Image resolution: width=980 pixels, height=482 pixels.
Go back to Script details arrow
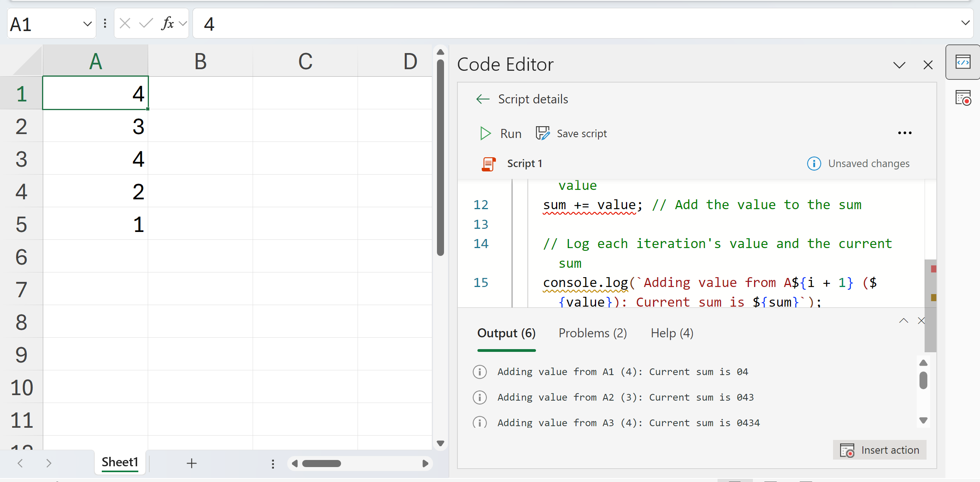pyautogui.click(x=483, y=99)
